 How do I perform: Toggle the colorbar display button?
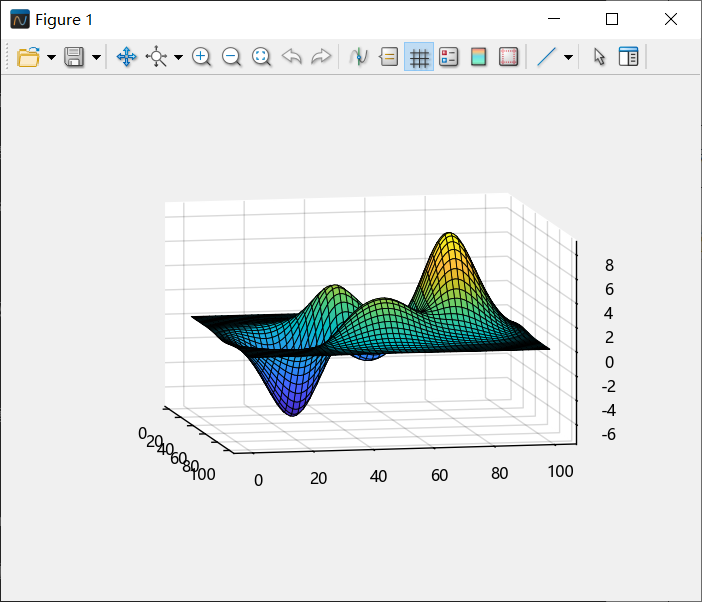tap(479, 57)
